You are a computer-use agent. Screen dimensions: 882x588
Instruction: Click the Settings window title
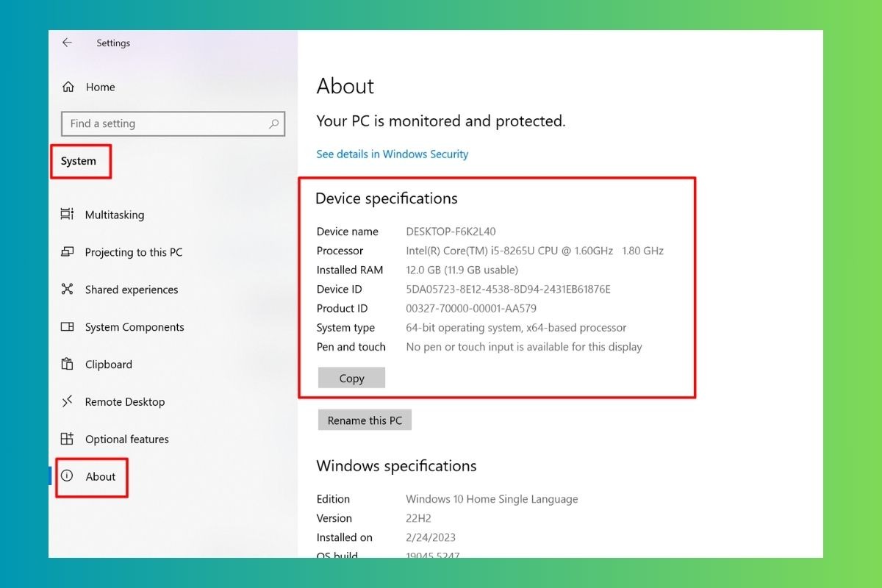point(113,43)
